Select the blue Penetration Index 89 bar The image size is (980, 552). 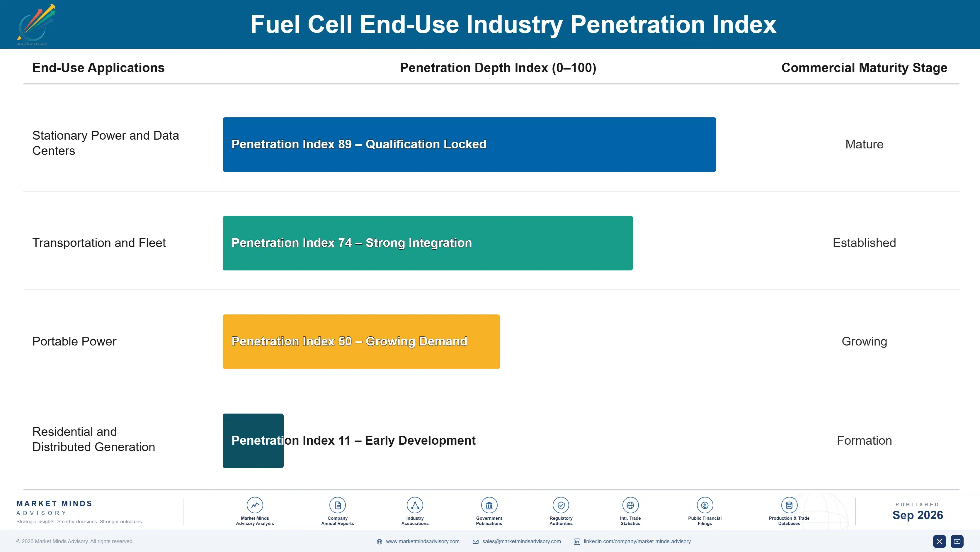(469, 145)
